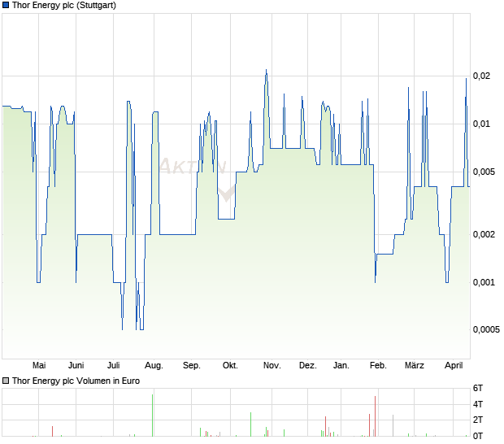The image size is (504, 444).
Task: Click the 0,02 price axis value
Action: click(481, 76)
